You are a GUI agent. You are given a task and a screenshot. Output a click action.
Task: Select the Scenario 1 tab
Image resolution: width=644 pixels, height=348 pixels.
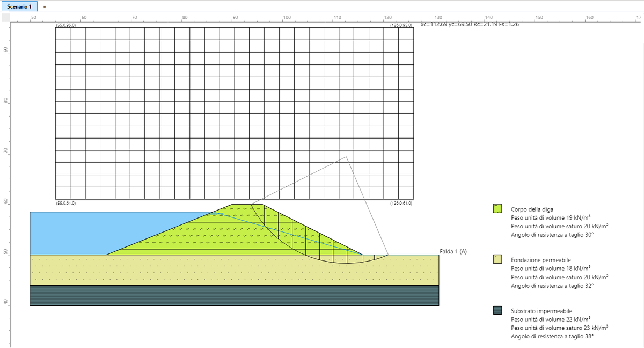coord(19,6)
